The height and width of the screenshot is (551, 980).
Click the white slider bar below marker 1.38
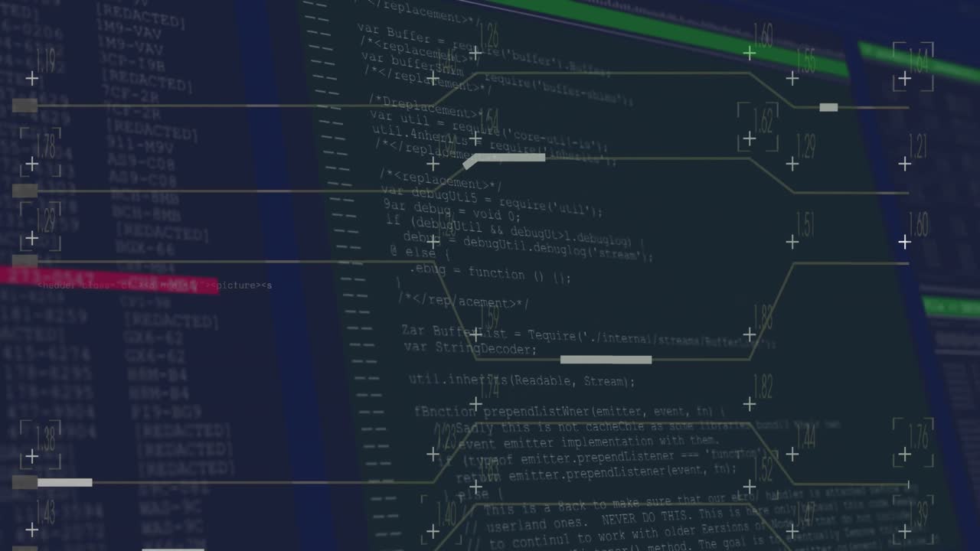click(64, 482)
